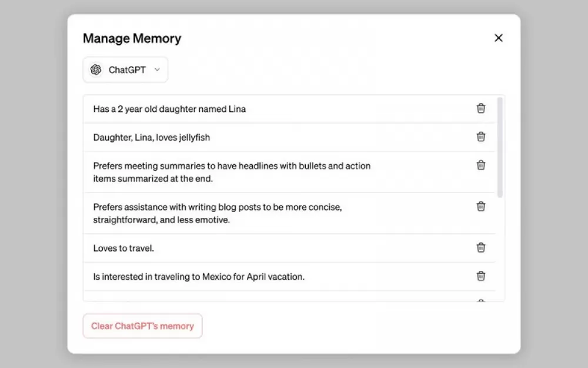Expand the chevron next to ChatGPT
The width and height of the screenshot is (588, 368).
[x=157, y=69]
